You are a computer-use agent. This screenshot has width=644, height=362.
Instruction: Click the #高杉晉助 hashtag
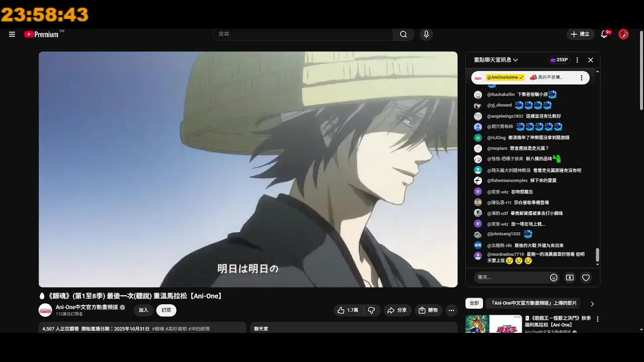click(x=176, y=329)
